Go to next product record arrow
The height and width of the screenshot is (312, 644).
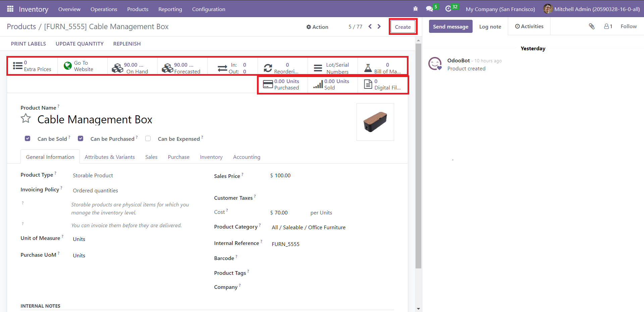point(379,26)
